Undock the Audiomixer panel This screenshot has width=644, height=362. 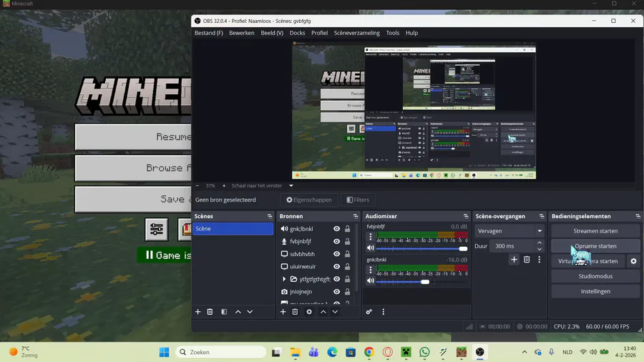pos(466,216)
